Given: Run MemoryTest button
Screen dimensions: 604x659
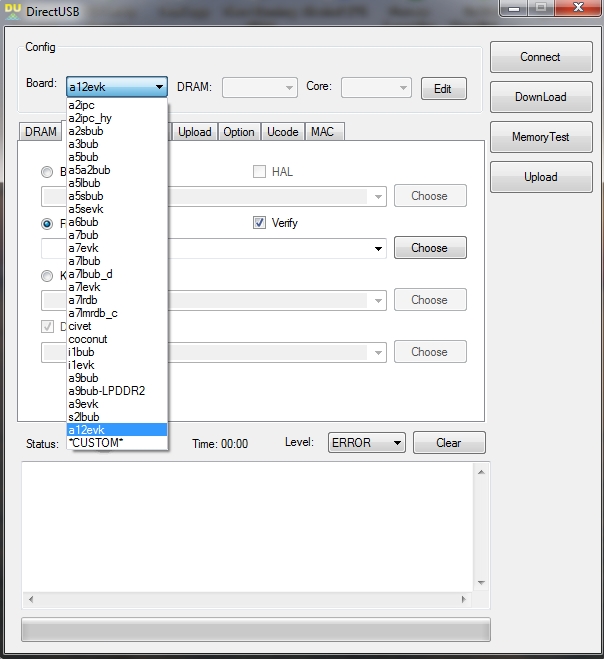Looking at the screenshot, I should pos(541,137).
